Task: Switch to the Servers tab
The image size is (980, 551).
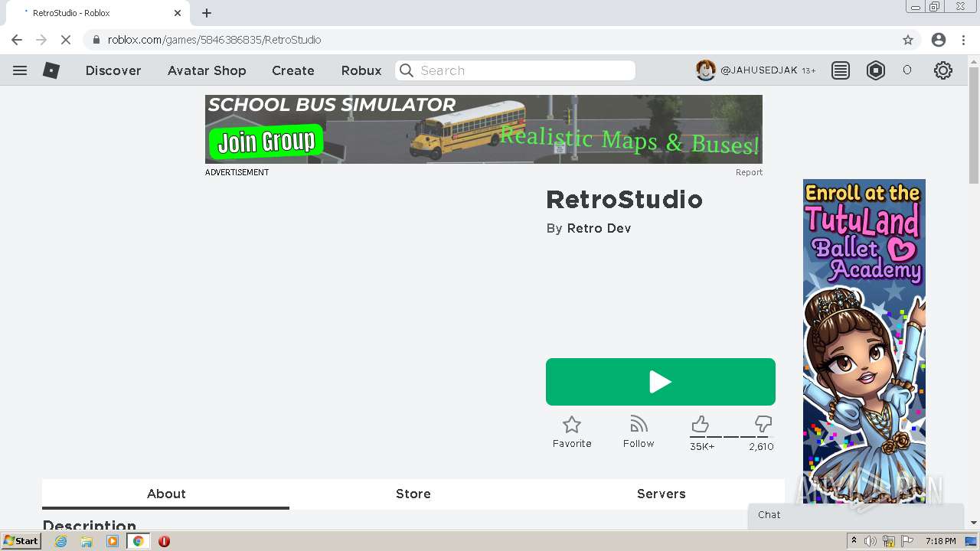Action: [x=661, y=494]
